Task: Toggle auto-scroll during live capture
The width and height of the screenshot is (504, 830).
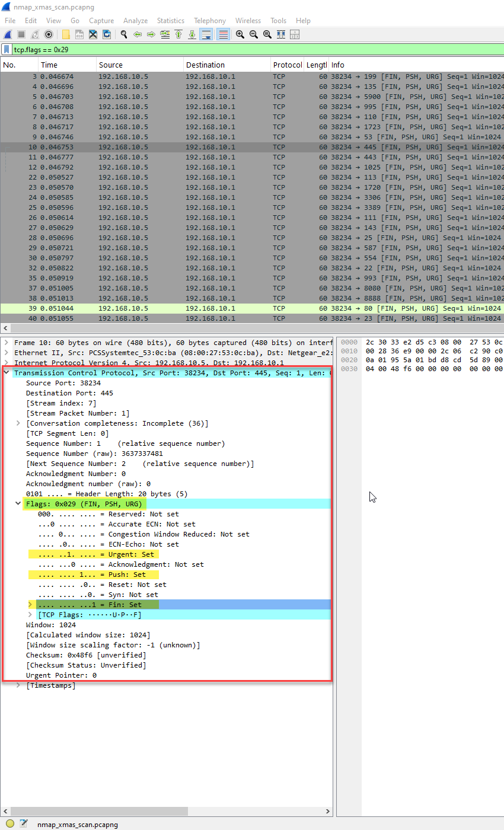Action: point(206,34)
